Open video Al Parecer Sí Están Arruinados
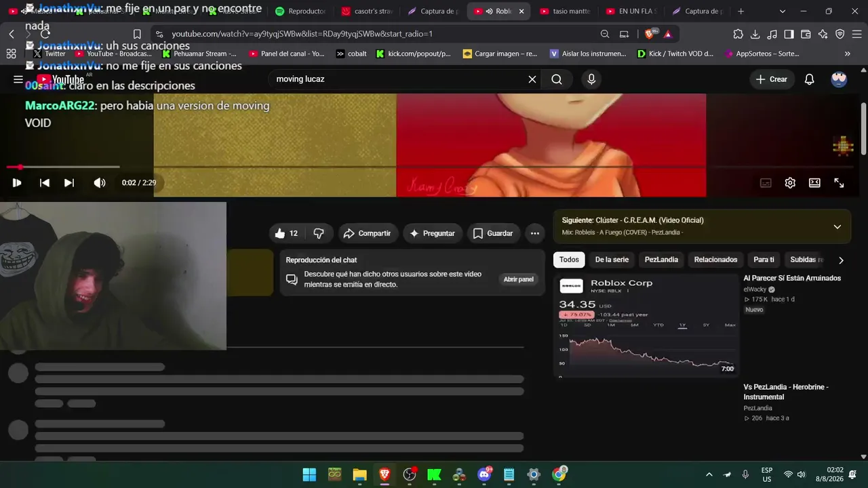Screen dimensions: 868x488 point(792,278)
